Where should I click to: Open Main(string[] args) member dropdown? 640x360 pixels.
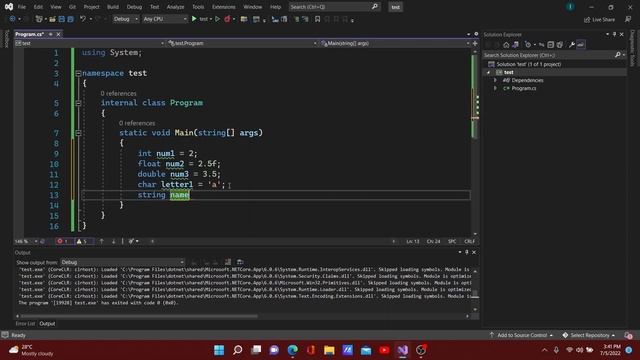[x=395, y=43]
